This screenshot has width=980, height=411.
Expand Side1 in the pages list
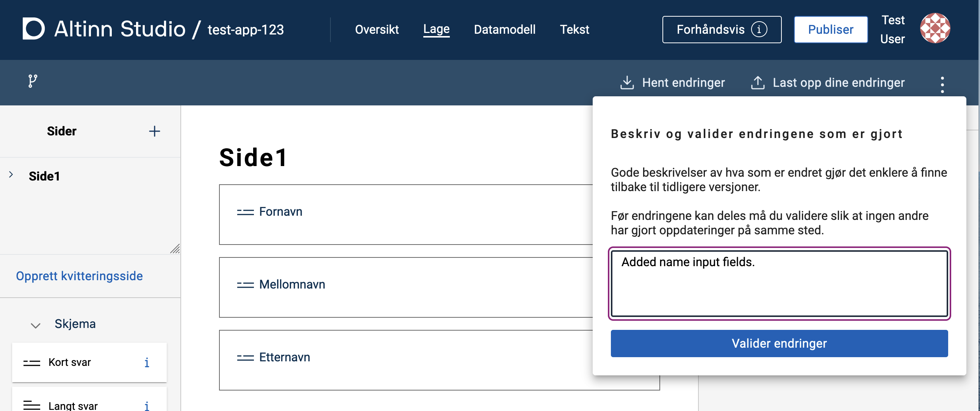click(x=11, y=175)
